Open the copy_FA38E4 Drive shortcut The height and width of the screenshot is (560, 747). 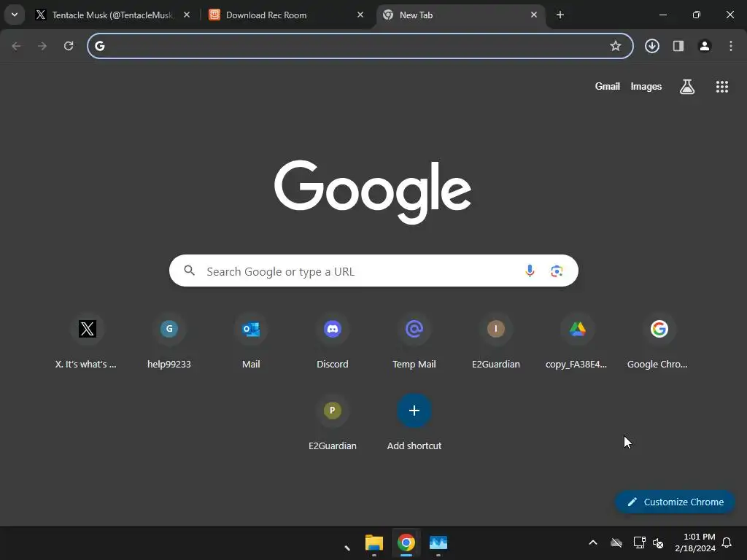coord(578,341)
